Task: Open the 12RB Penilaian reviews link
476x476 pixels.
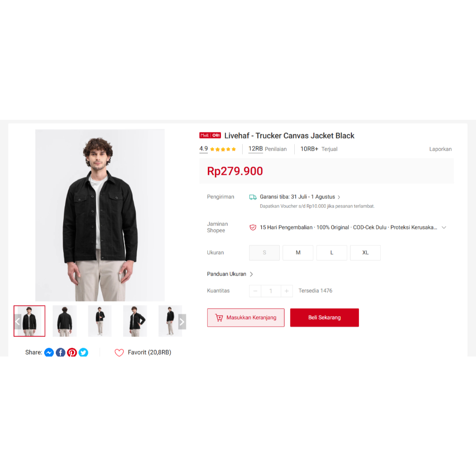Action: (267, 149)
